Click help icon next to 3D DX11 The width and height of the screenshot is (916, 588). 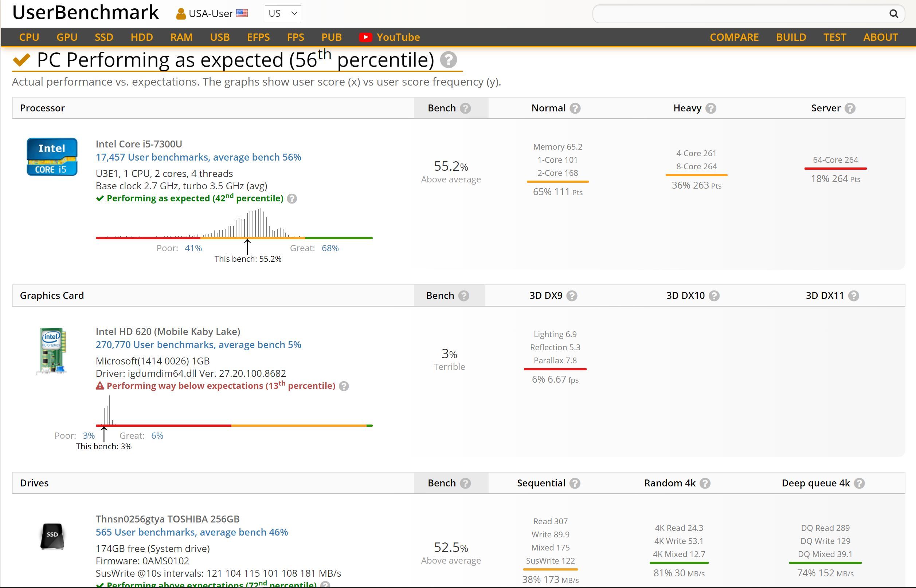tap(854, 296)
